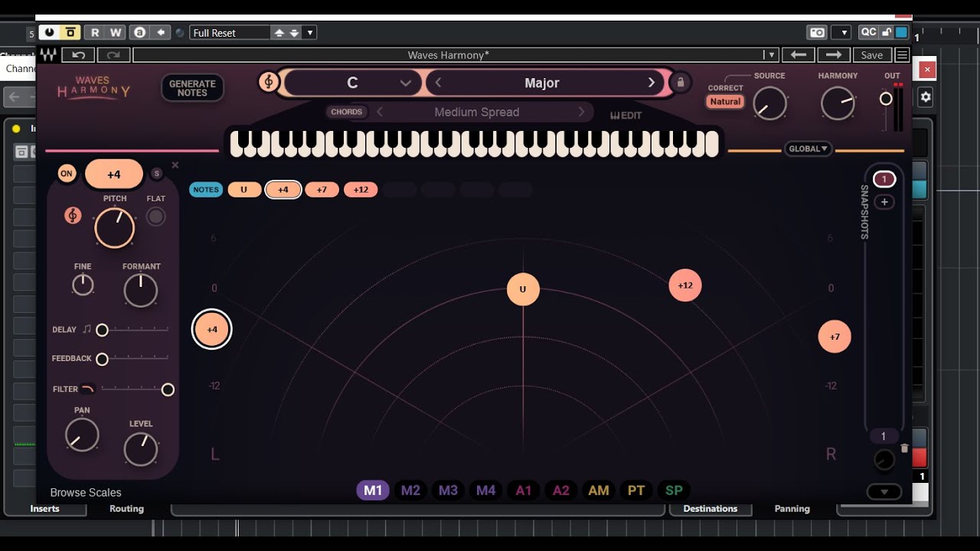Toggle the voice ON button

tap(67, 174)
